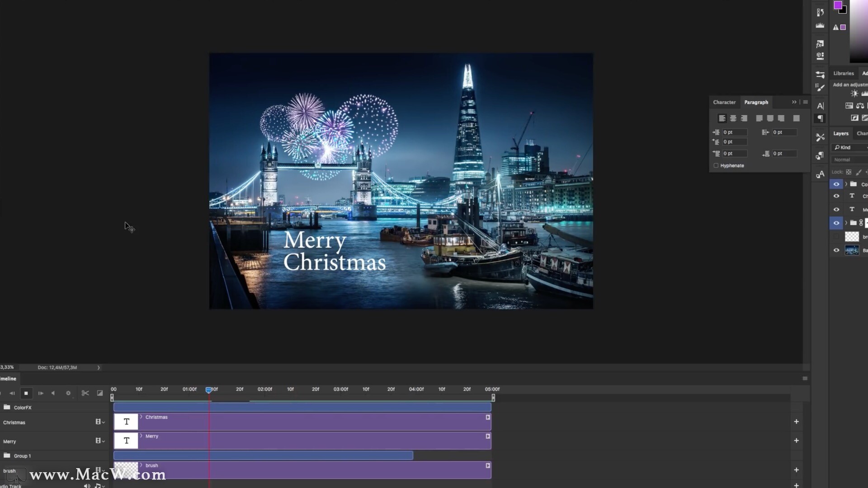Open the Kind layer filter dropdown

tap(850, 147)
